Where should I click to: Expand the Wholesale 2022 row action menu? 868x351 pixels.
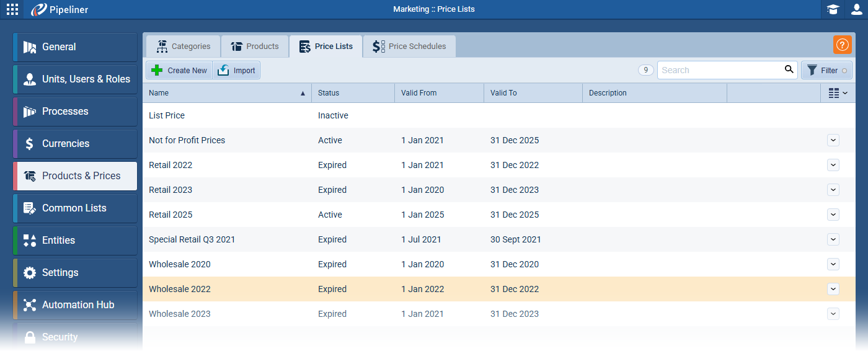(x=833, y=289)
